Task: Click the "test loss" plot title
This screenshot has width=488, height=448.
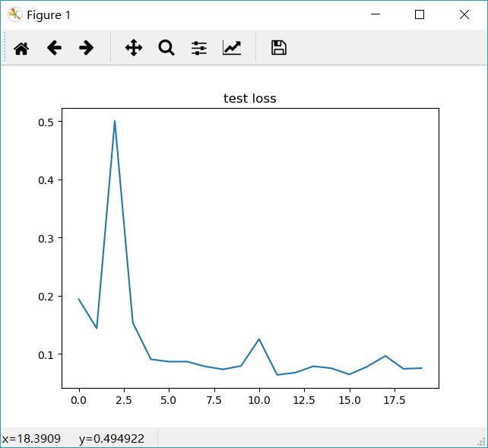Action: click(250, 98)
